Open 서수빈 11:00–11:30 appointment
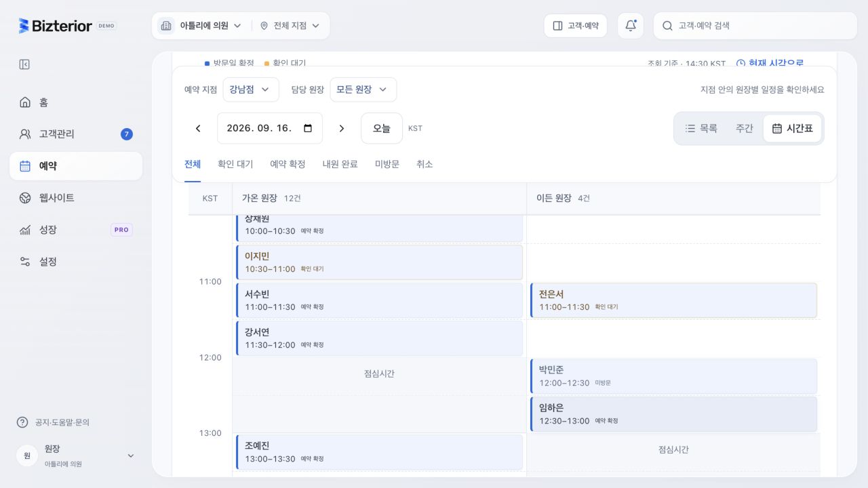This screenshot has width=868, height=488. (380, 300)
